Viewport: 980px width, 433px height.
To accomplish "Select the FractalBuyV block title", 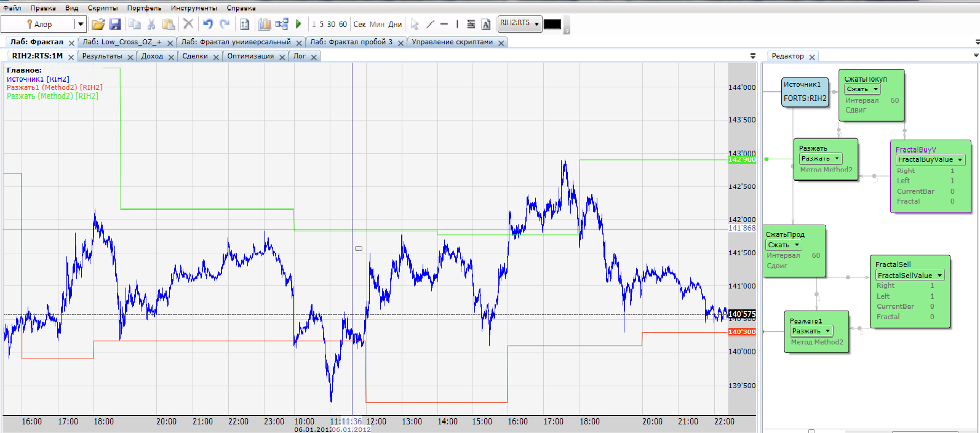I will (x=916, y=149).
